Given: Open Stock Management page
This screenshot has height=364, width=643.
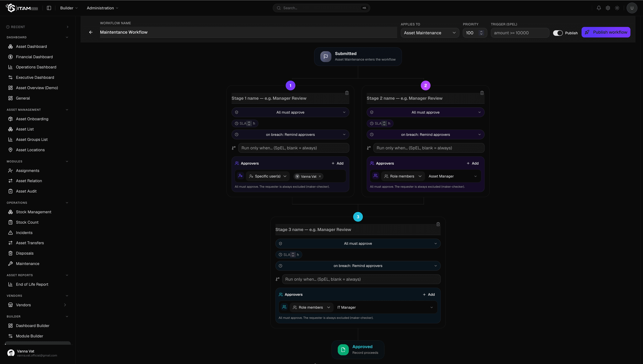Looking at the screenshot, I should click(38, 212).
